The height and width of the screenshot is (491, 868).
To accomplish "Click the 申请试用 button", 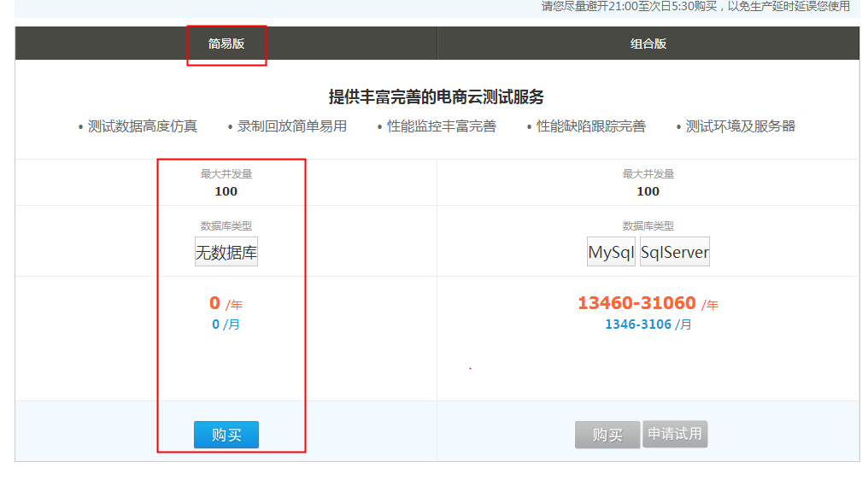I will (x=675, y=434).
